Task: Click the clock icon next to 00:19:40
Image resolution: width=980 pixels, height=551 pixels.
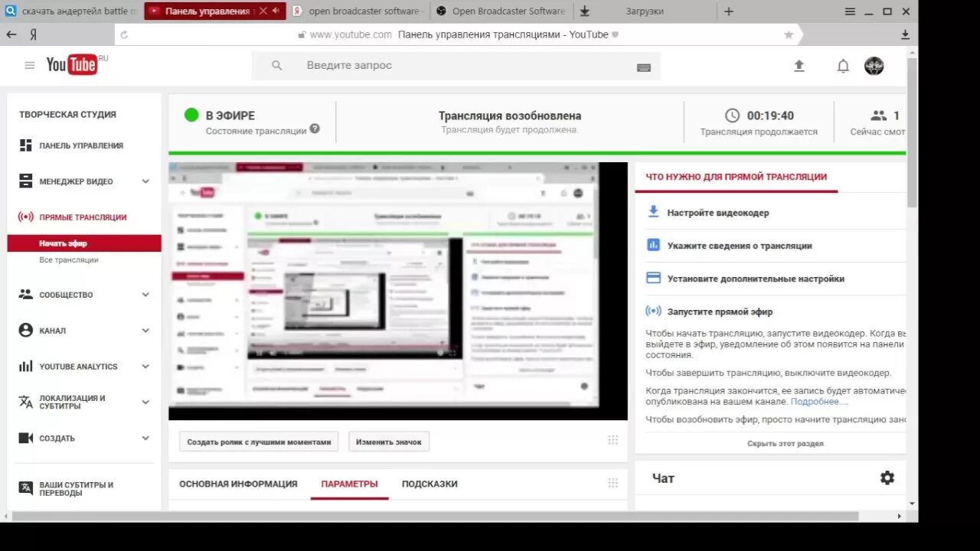Action: 733,116
